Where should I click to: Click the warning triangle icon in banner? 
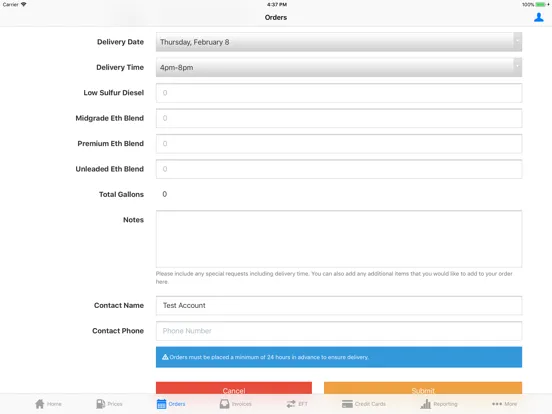[165, 357]
